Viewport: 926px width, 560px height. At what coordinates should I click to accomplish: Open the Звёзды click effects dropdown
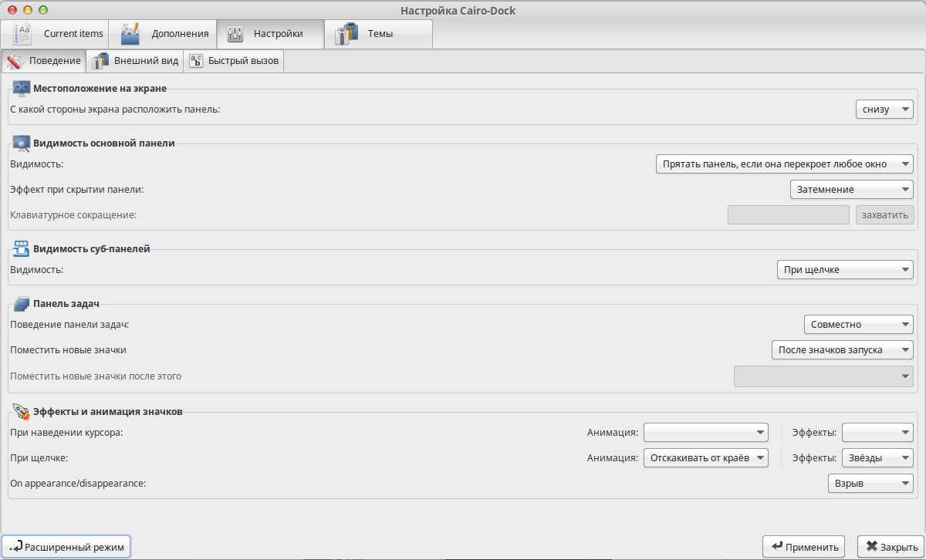(x=877, y=458)
